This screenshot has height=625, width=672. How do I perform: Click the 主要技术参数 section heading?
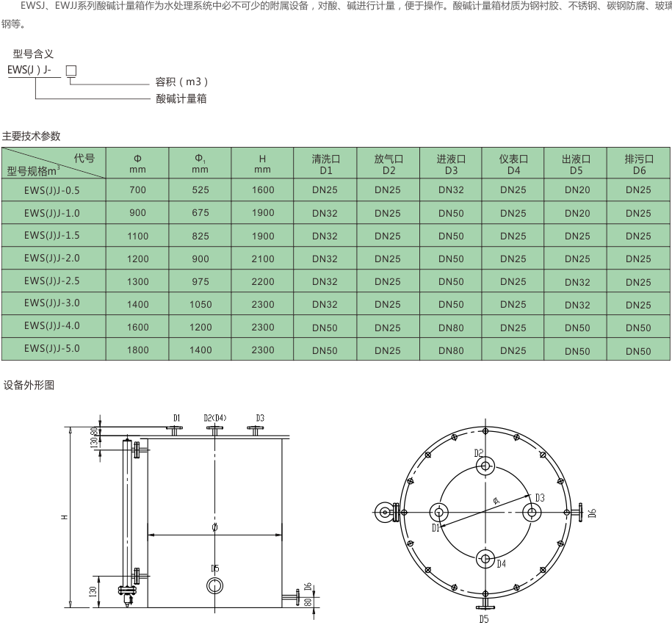[x=31, y=136]
